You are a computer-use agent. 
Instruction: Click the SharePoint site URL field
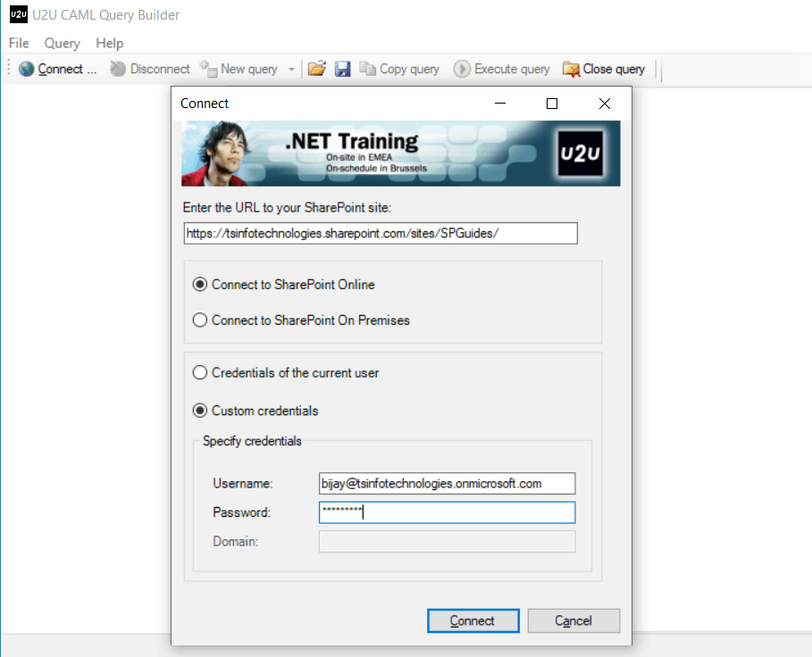(381, 233)
